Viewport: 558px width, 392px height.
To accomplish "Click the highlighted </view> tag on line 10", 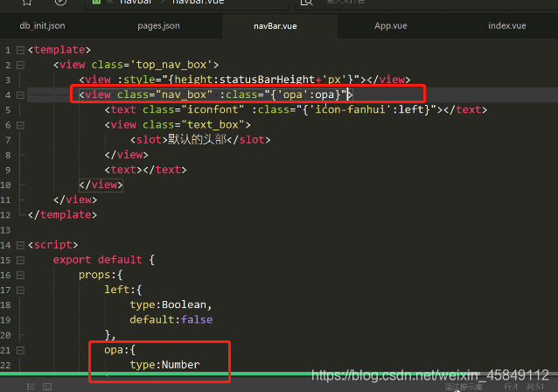I will 101,185.
